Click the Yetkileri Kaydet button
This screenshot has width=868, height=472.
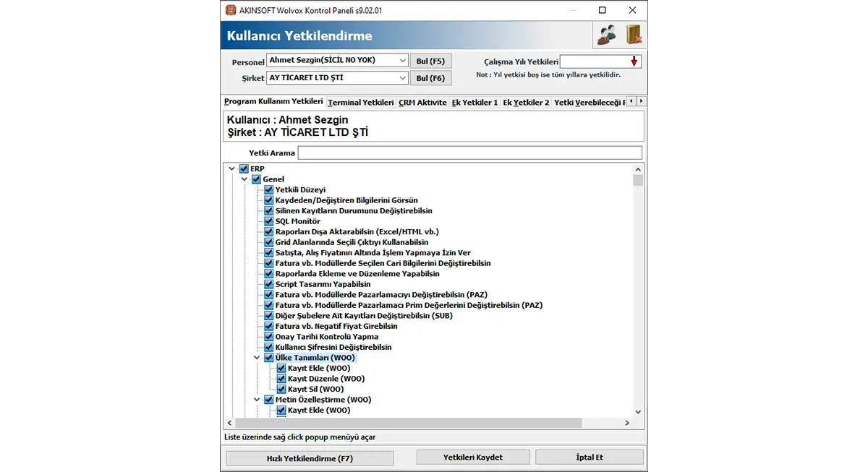click(x=473, y=458)
